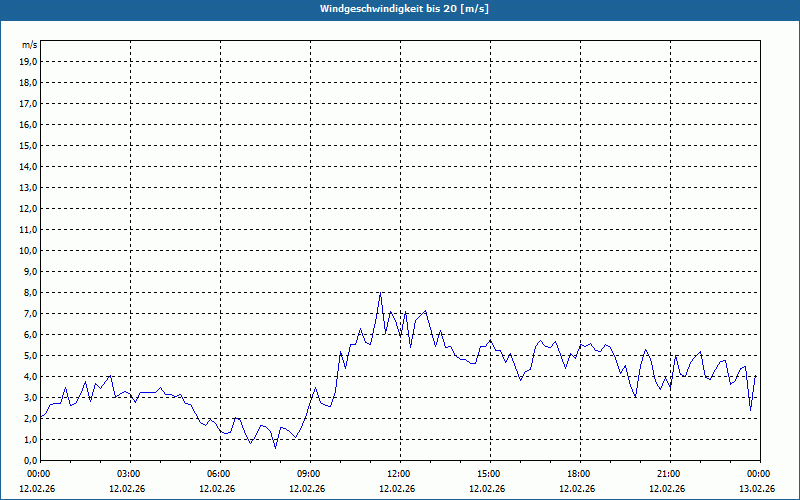Click the 03:00 time axis label

pyautogui.click(x=129, y=474)
